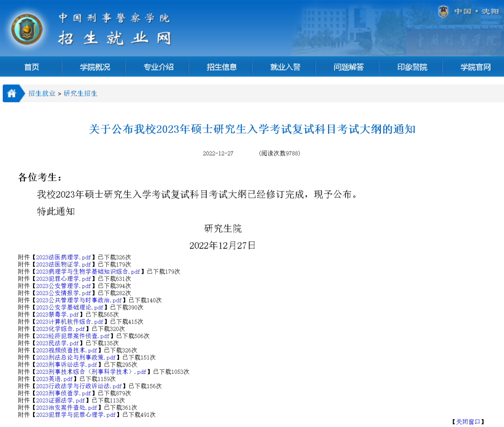Open the 问题解答 navigation item

point(349,67)
